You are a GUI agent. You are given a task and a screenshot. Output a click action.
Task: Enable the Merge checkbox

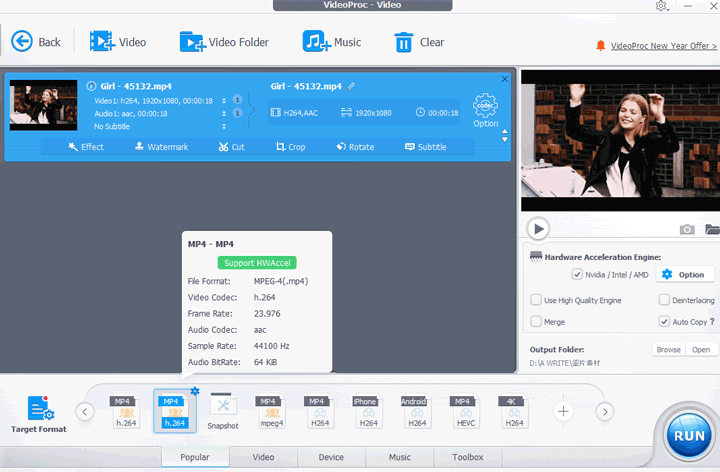tap(536, 321)
